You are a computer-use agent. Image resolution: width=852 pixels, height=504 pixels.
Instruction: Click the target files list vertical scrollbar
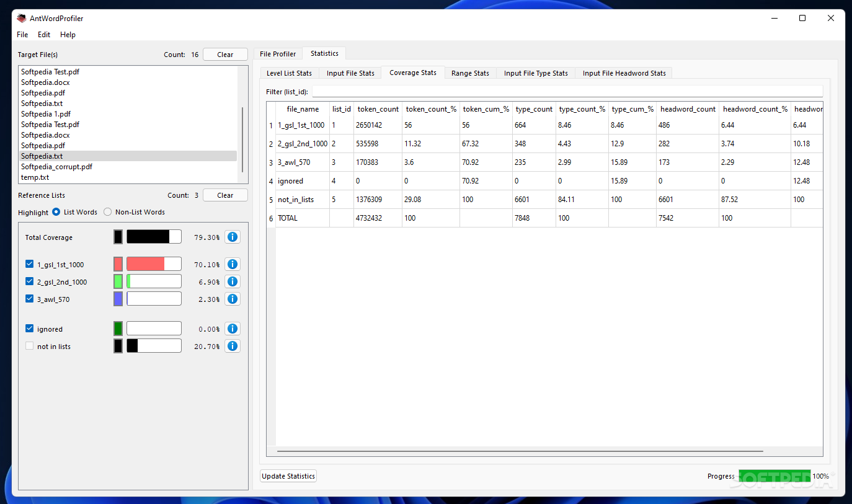point(242,139)
